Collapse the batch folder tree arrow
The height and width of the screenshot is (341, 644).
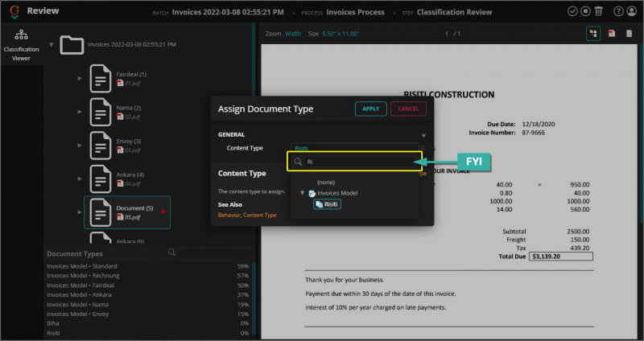coord(52,44)
